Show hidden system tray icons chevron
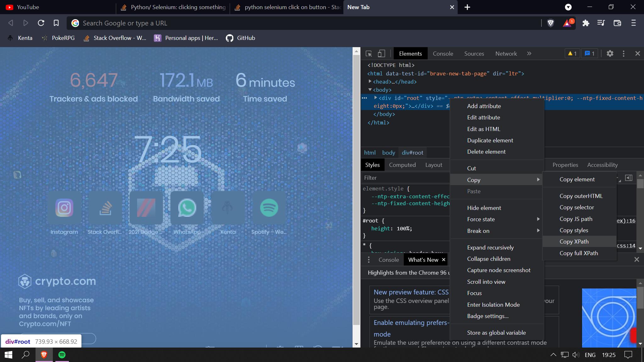This screenshot has height=362, width=644. point(553,355)
